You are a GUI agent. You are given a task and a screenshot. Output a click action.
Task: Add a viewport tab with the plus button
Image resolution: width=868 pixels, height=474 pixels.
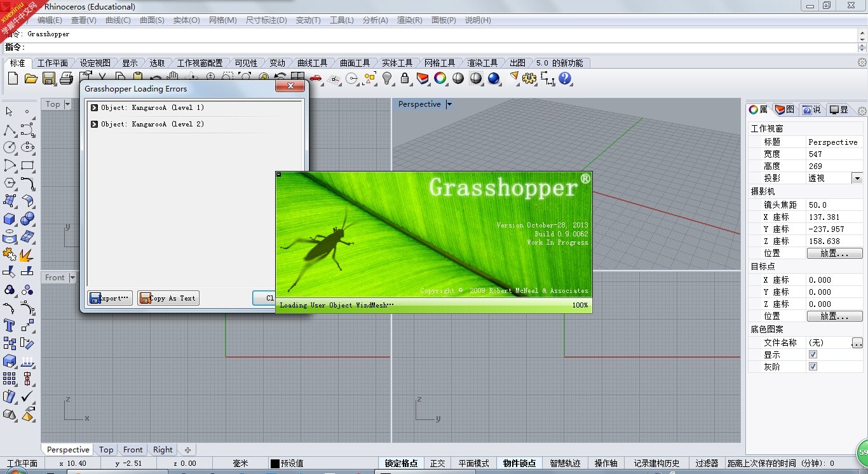(187, 450)
